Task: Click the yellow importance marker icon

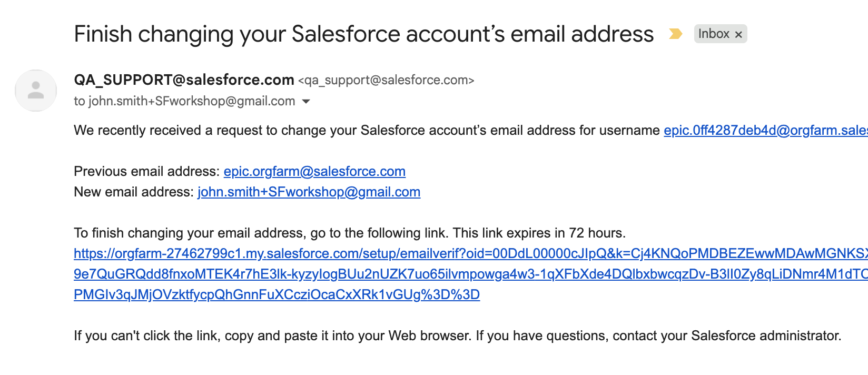Action: [675, 34]
